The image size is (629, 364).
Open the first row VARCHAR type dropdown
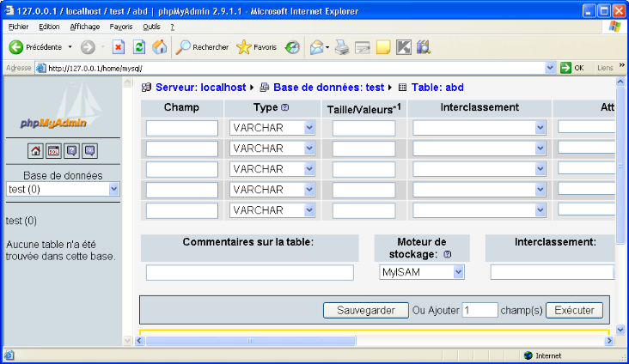[272, 128]
